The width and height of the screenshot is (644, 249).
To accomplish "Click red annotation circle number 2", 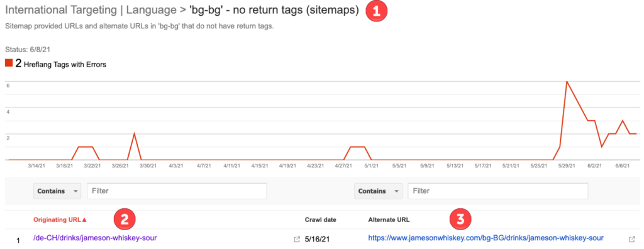I will 125,219.
